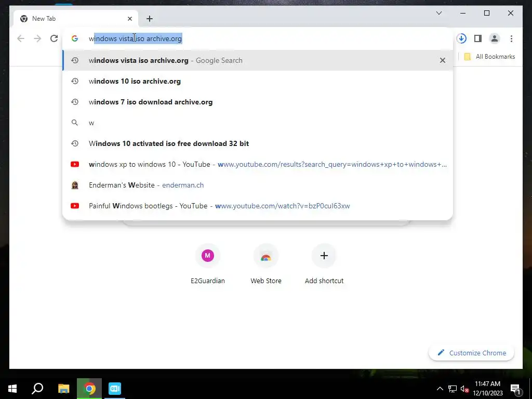Choose suggestion windows 10 iso archive.org
The height and width of the screenshot is (399, 532).
click(x=258, y=81)
